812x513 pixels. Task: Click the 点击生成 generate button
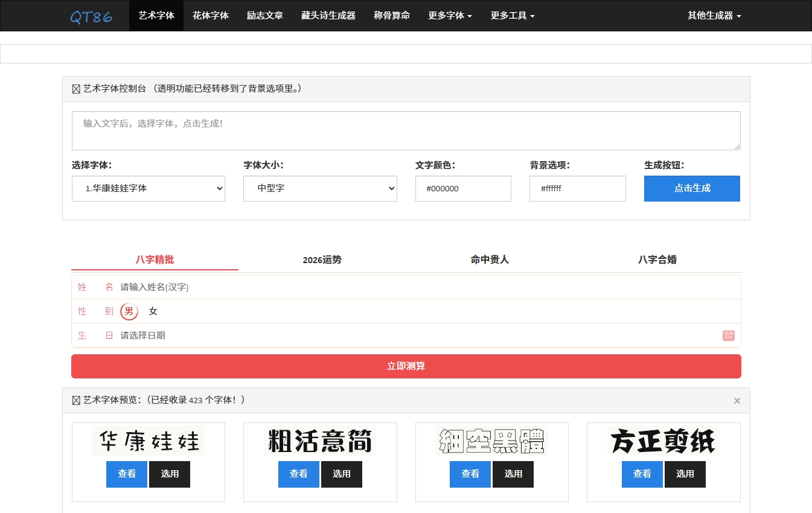click(692, 188)
